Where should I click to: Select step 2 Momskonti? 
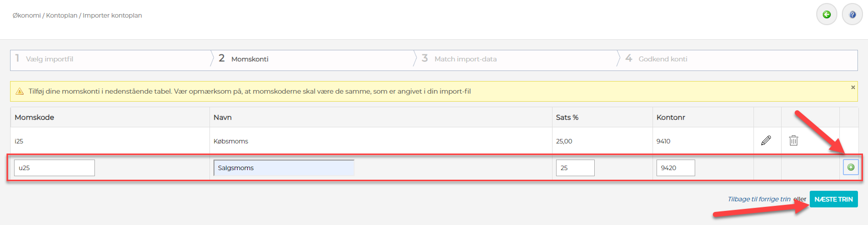pos(250,59)
